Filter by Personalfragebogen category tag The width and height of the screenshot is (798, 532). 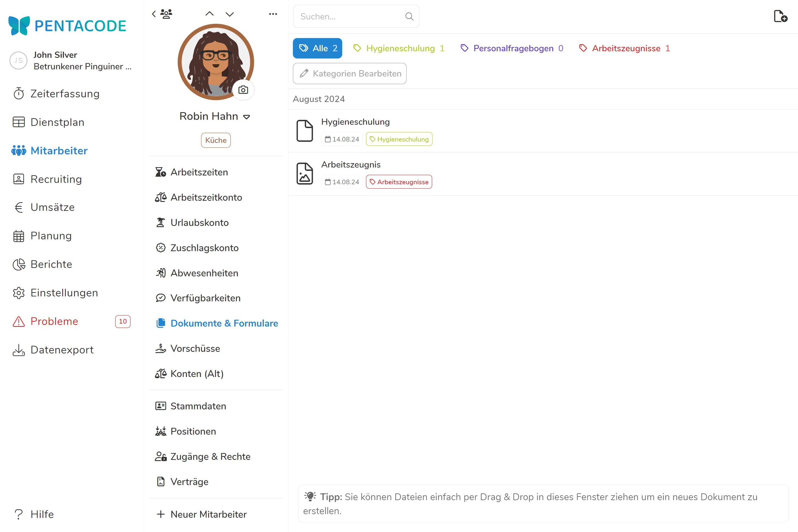[x=512, y=48]
